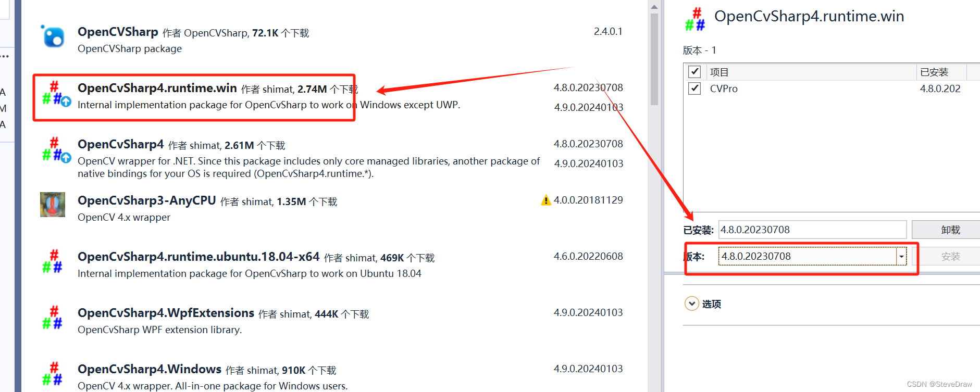980x392 pixels.
Task: Select the OpenCvSharp4.runtime.win package title
Action: tap(157, 88)
